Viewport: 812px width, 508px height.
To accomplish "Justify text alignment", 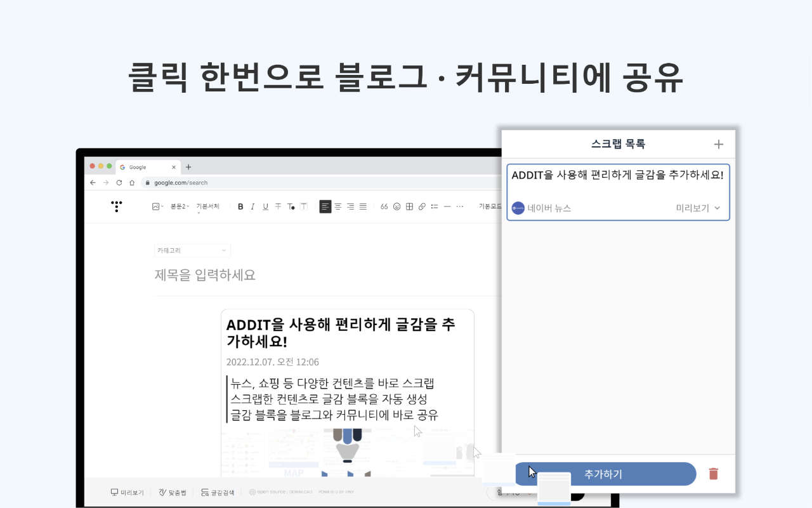I will pos(363,206).
